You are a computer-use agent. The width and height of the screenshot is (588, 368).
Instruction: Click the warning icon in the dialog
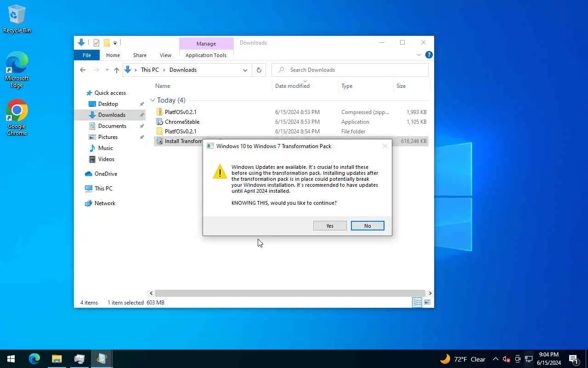220,172
